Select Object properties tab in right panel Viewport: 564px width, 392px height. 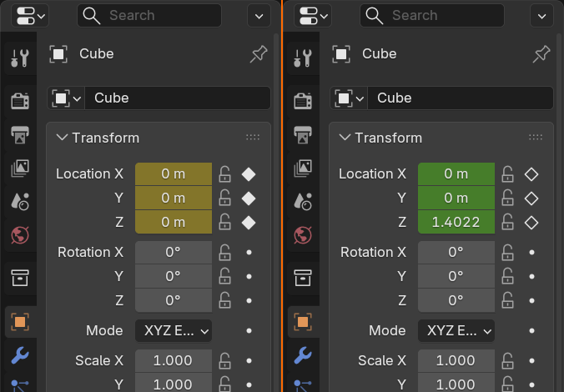[x=303, y=322]
